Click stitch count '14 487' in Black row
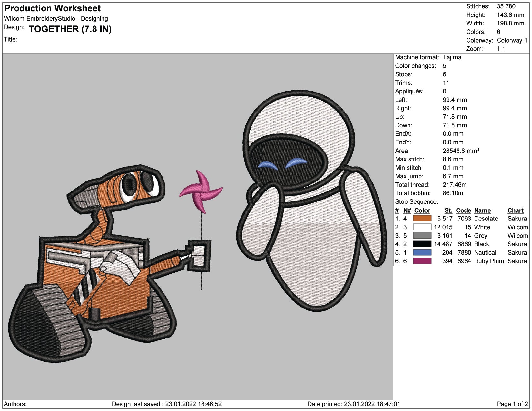 click(443, 244)
